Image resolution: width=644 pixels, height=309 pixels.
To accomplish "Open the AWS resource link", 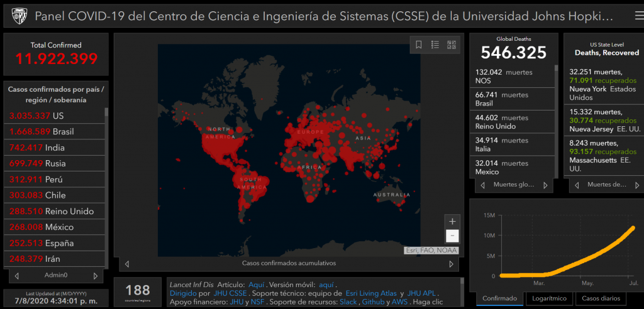I will (399, 303).
